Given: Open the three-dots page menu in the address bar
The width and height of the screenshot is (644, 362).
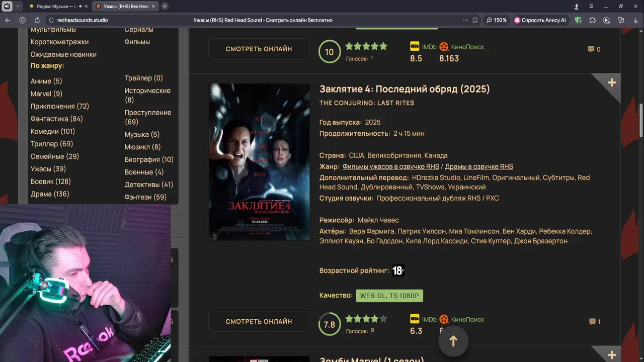Looking at the screenshot, I should pyautogui.click(x=465, y=20).
